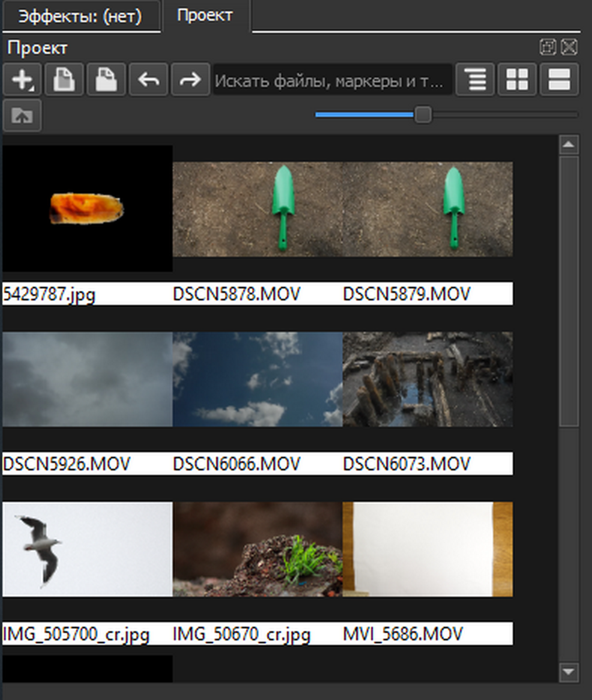Viewport: 592px width, 700px height.
Task: Click the scrollbar down arrow
Action: [569, 671]
